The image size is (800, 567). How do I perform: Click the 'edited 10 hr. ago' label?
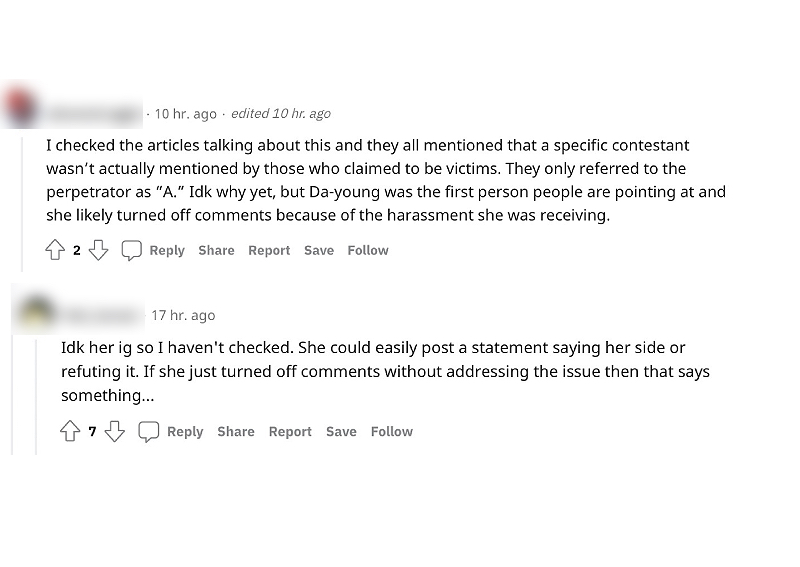[x=281, y=113]
